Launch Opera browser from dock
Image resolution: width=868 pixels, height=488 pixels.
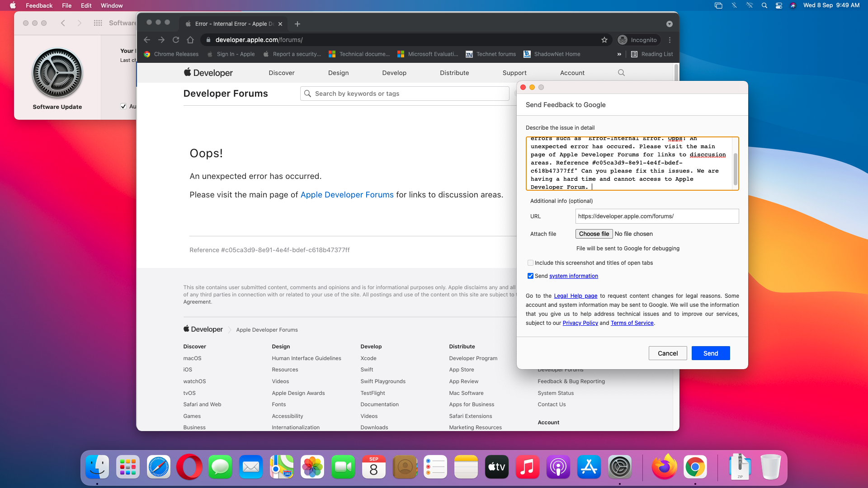(x=189, y=467)
